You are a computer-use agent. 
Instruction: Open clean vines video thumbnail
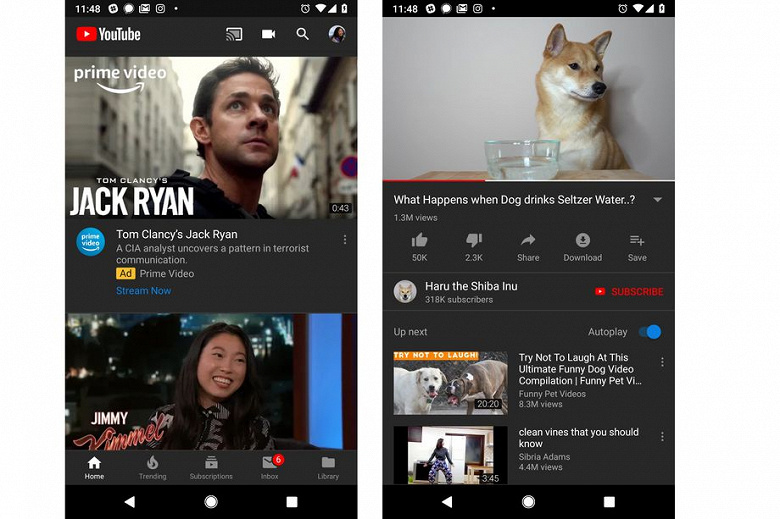(x=451, y=455)
